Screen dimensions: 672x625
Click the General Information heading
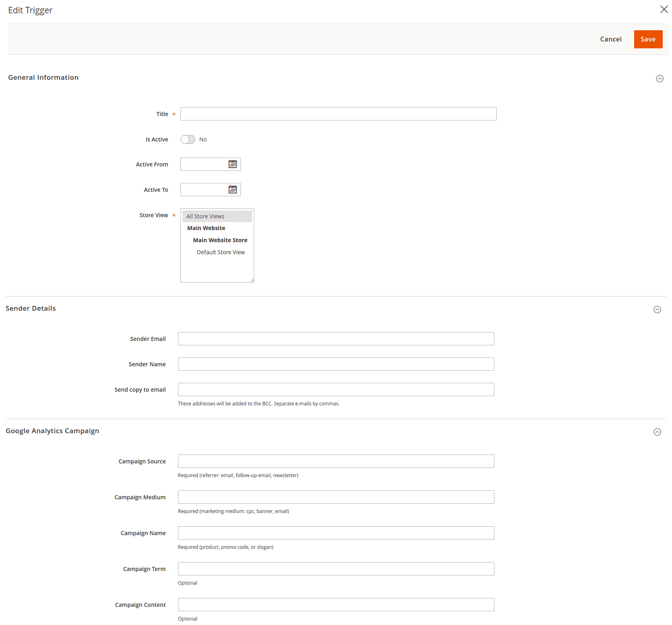(x=43, y=77)
